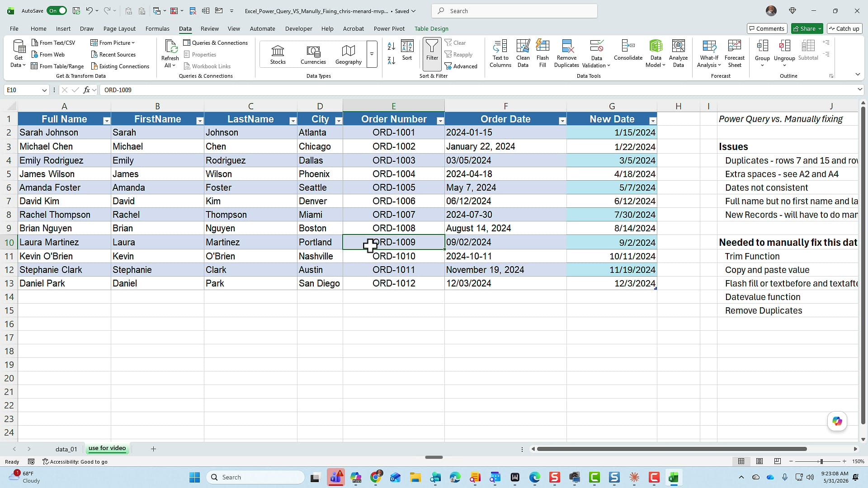The height and width of the screenshot is (488, 868).
Task: Choose the Geography data type
Action: (x=349, y=54)
